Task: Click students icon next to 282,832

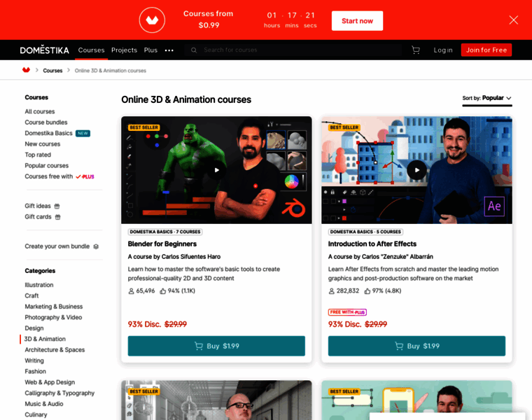Action: click(x=332, y=291)
